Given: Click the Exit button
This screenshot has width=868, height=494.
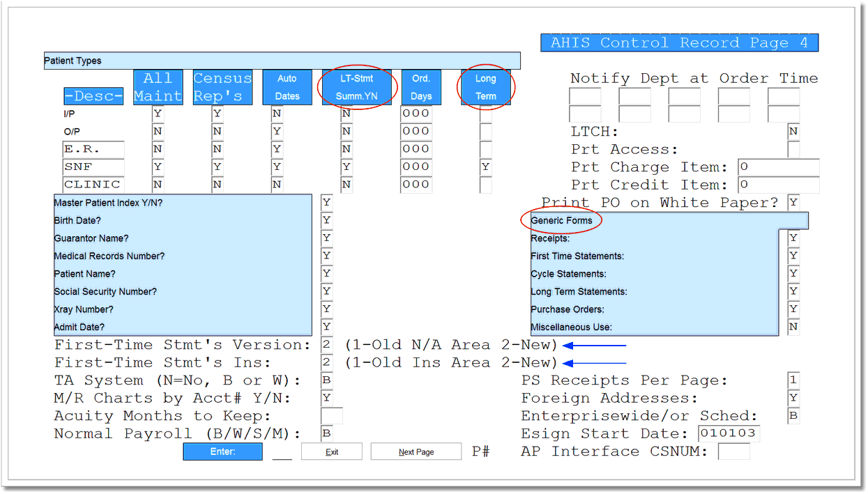Looking at the screenshot, I should click(332, 451).
